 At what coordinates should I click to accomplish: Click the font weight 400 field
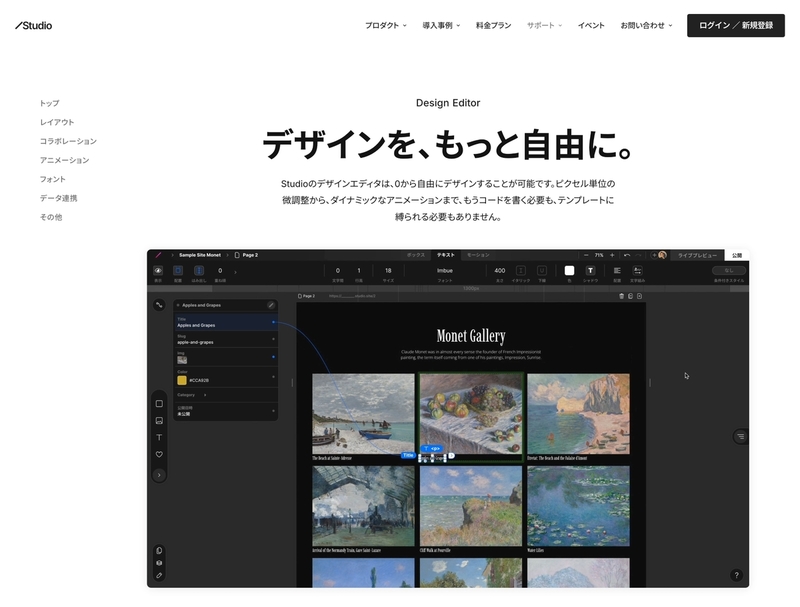pyautogui.click(x=500, y=270)
